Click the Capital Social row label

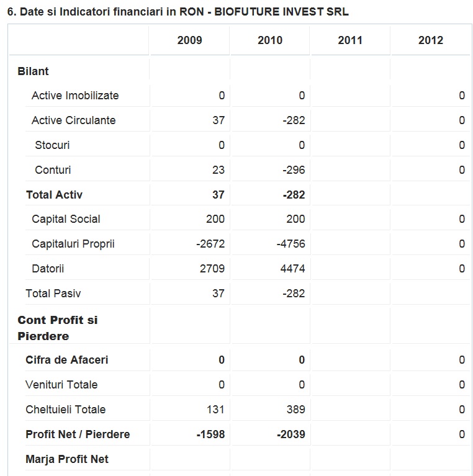click(x=66, y=219)
